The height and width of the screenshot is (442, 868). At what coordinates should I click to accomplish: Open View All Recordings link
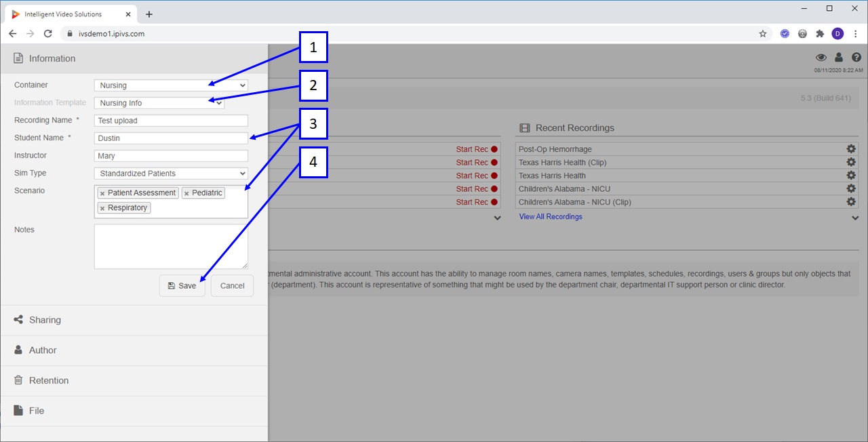551,217
